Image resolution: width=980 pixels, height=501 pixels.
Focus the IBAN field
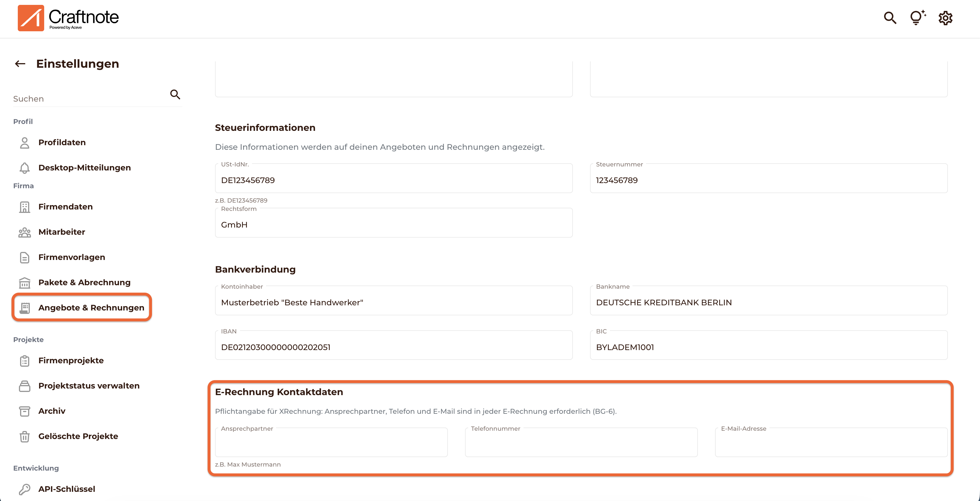[393, 347]
